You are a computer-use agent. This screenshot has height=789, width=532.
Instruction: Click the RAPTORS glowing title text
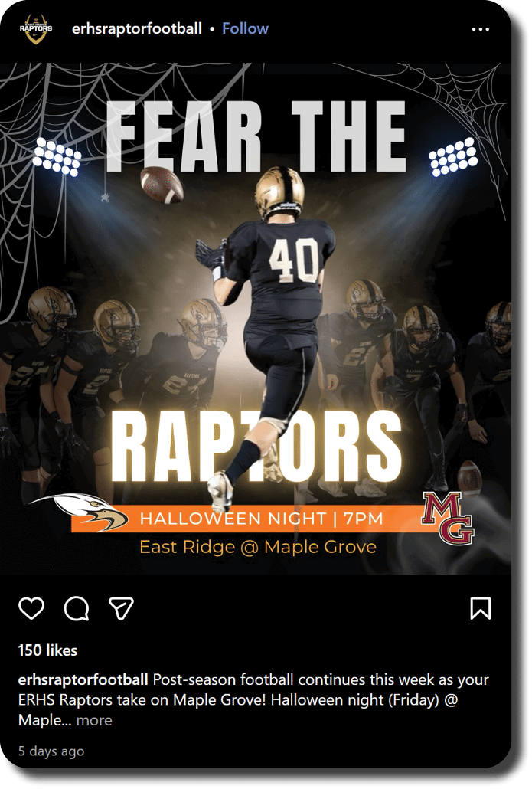(x=256, y=446)
